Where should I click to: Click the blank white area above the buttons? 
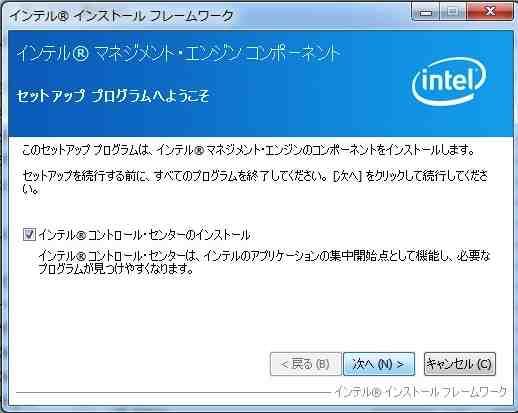coord(260,313)
